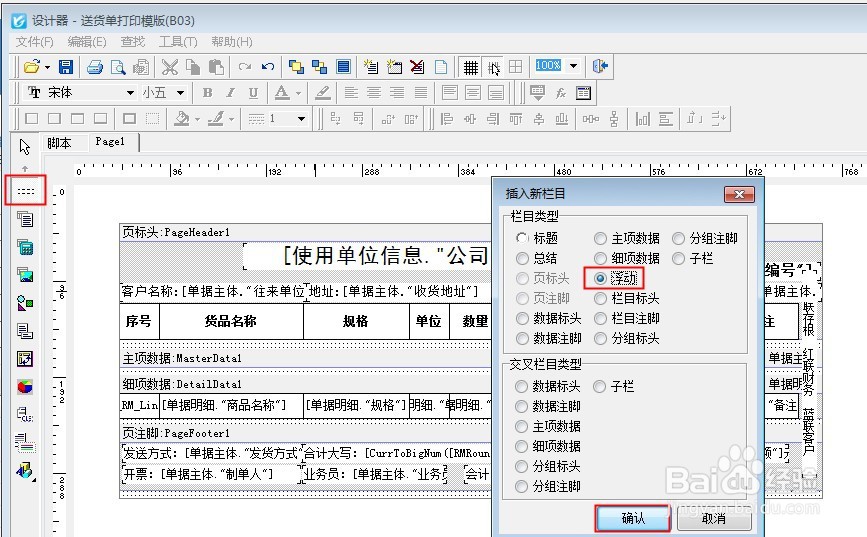867x537 pixels.
Task: Select the picture object tool
Action: (25, 275)
